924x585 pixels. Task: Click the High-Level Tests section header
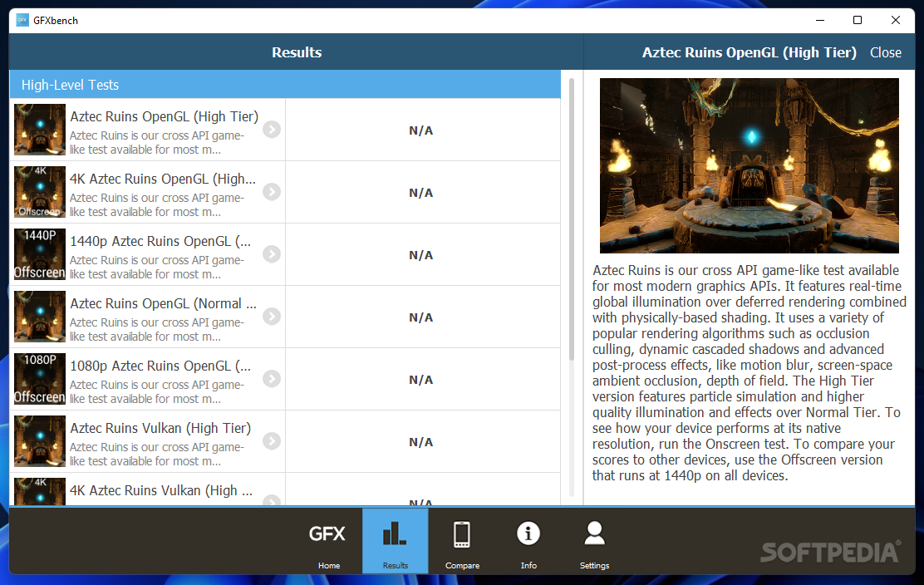285,85
